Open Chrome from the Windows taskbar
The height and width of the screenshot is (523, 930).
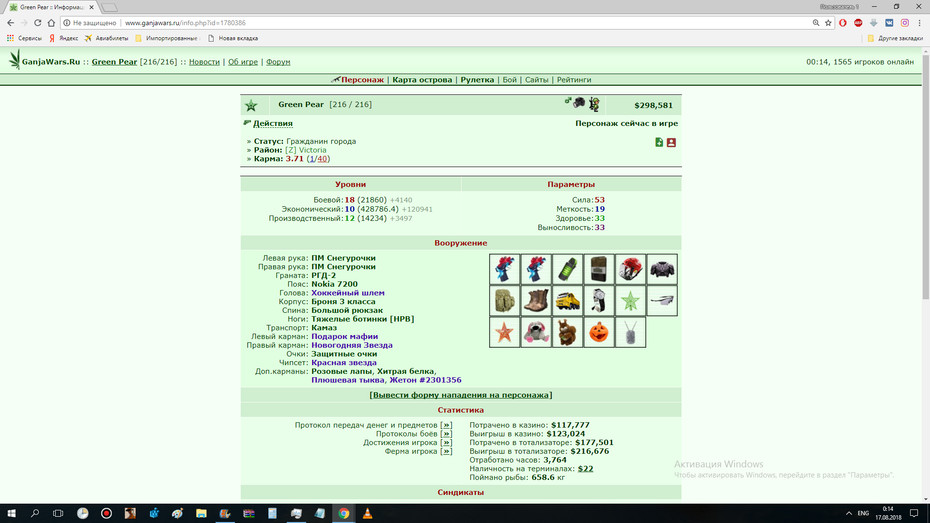(344, 514)
